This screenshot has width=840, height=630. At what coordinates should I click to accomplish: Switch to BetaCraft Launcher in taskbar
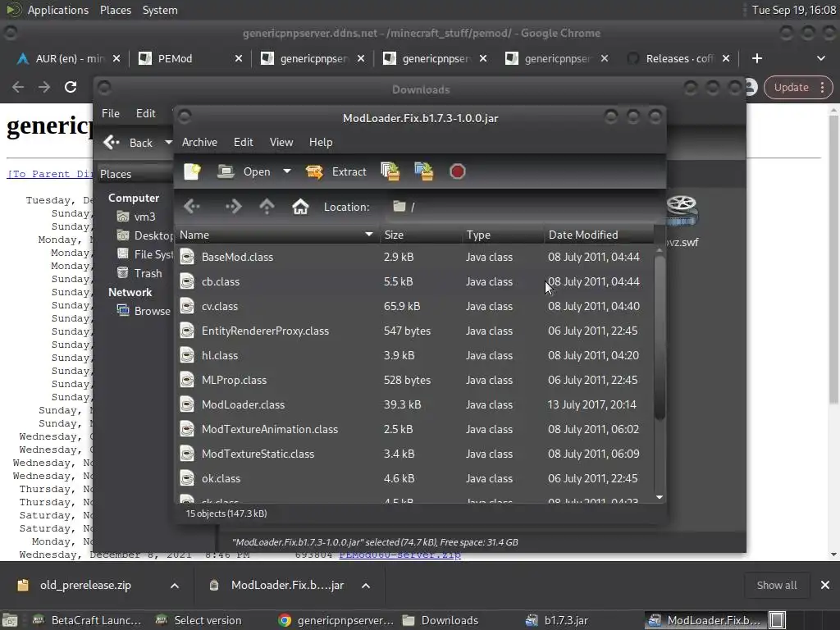pos(87,620)
